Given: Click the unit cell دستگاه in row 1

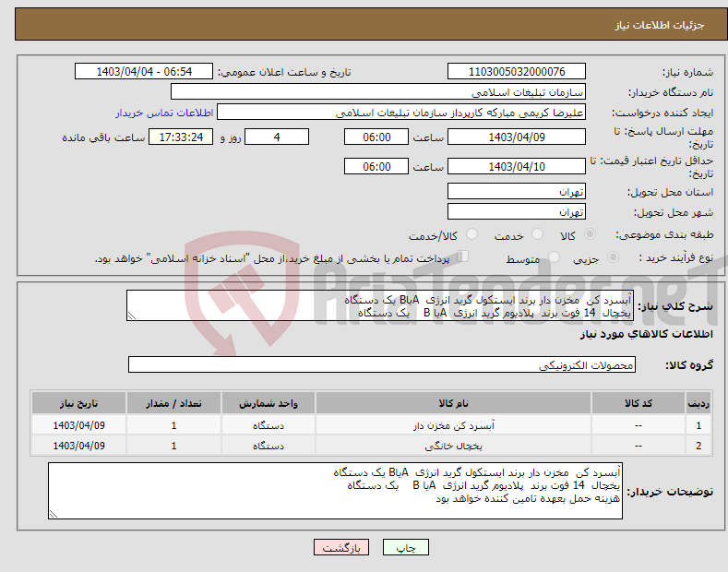Looking at the screenshot, I should pos(269,425).
